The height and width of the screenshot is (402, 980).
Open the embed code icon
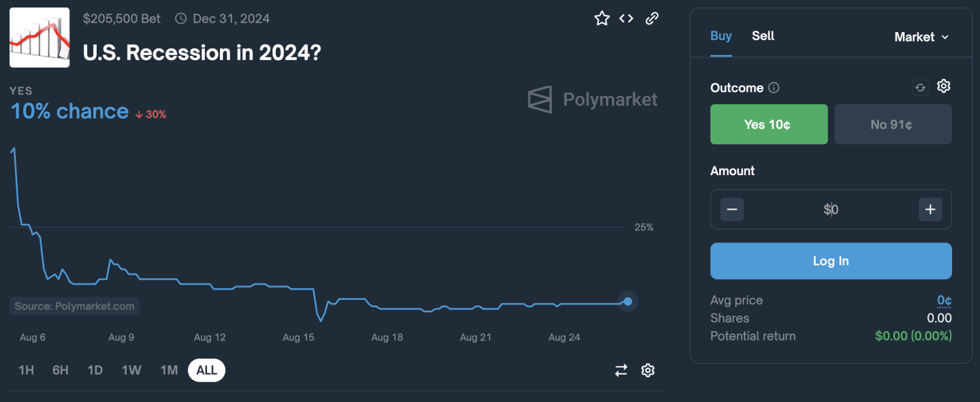(627, 18)
